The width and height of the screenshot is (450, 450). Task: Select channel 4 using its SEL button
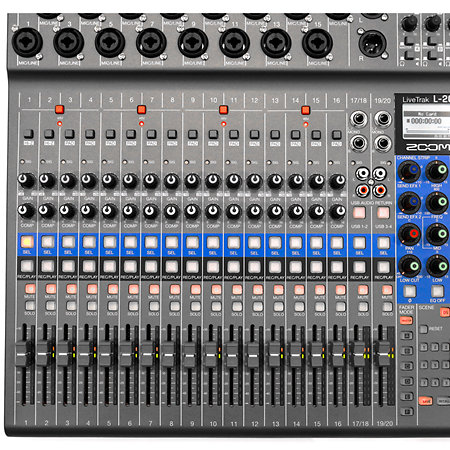coord(89,242)
